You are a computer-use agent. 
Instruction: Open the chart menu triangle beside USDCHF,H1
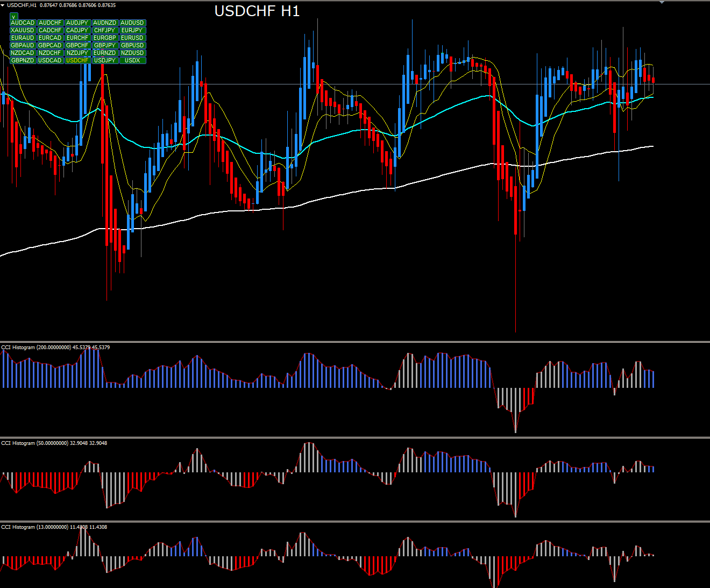click(3, 5)
